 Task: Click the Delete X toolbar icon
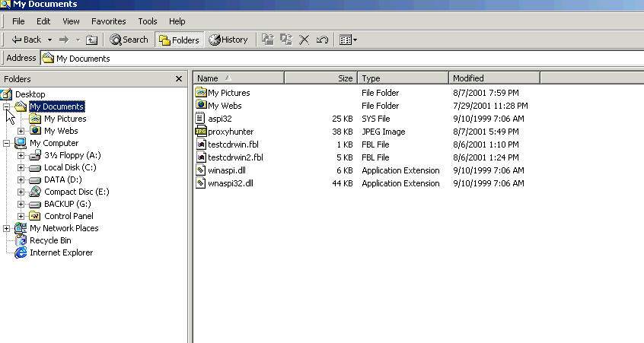tap(304, 40)
